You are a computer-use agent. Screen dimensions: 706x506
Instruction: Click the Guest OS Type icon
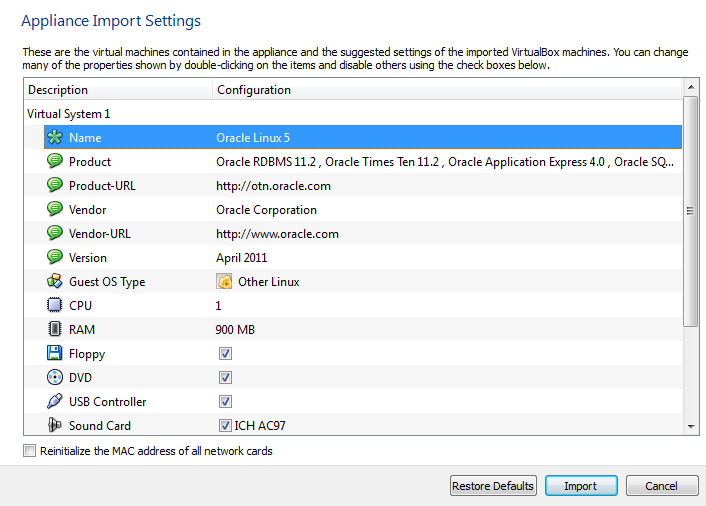tap(55, 282)
